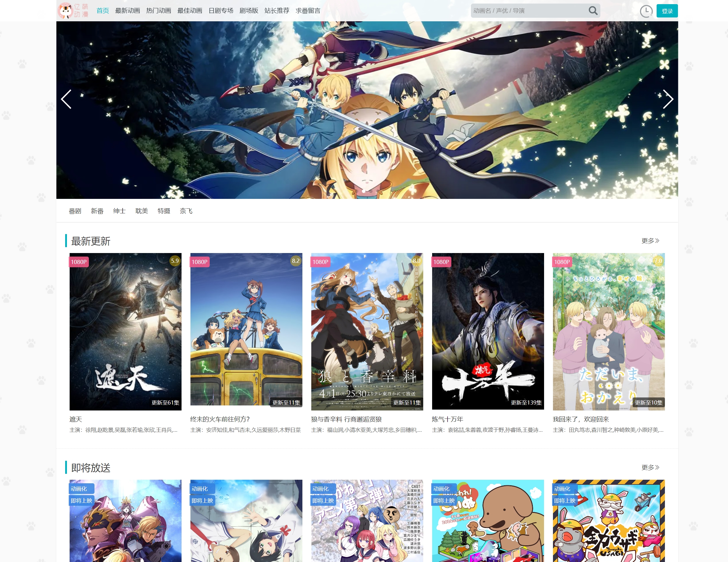The image size is (728, 562).
Task: Click the 更新至61集 label
Action: (x=165, y=402)
